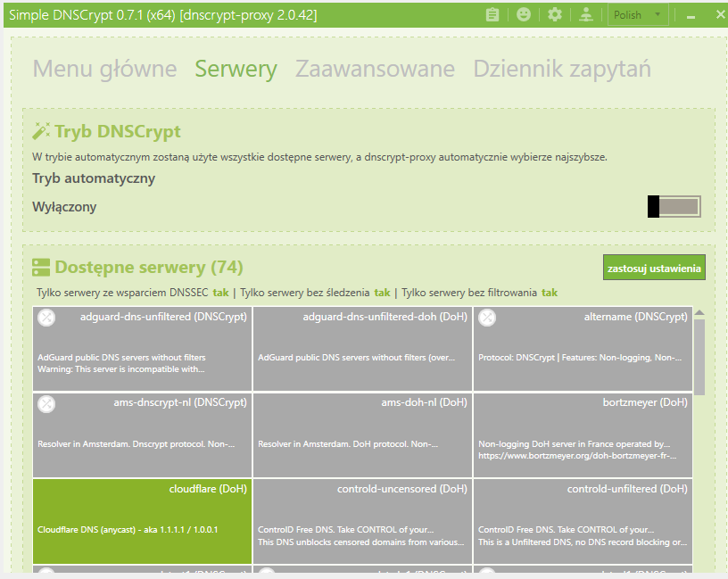This screenshot has width=728, height=579.
Task: Choose the controld-uncensored (DoH) server
Action: click(x=362, y=521)
